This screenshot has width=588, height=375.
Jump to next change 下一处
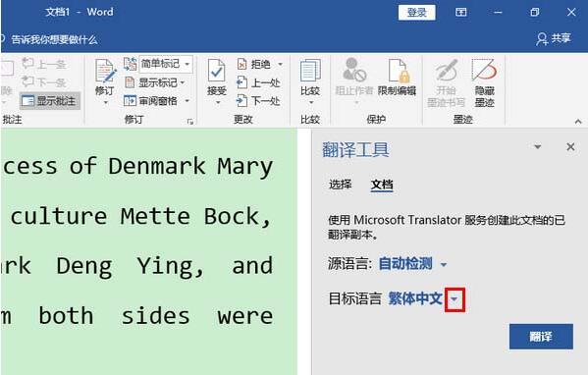click(x=258, y=100)
